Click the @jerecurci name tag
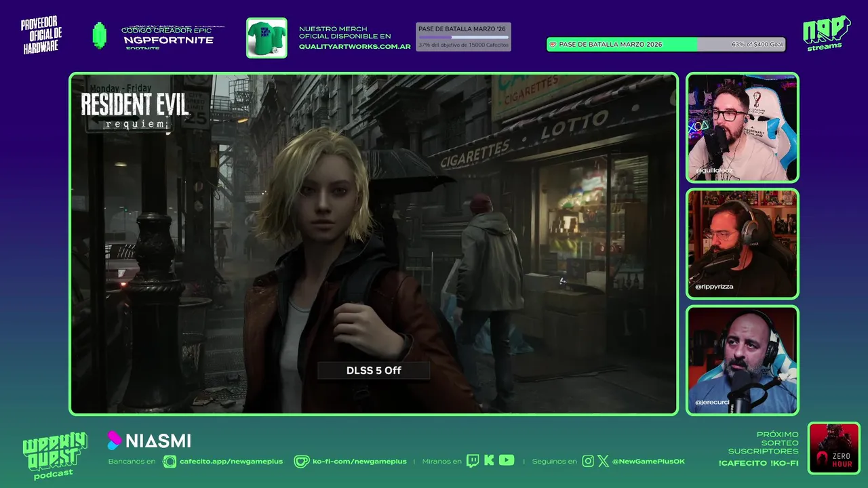This screenshot has height=488, width=868. [712, 403]
